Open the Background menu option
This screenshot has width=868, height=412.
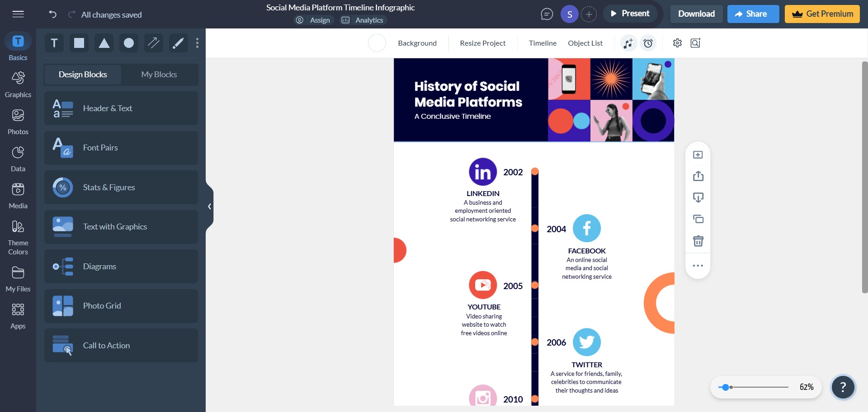tap(417, 43)
